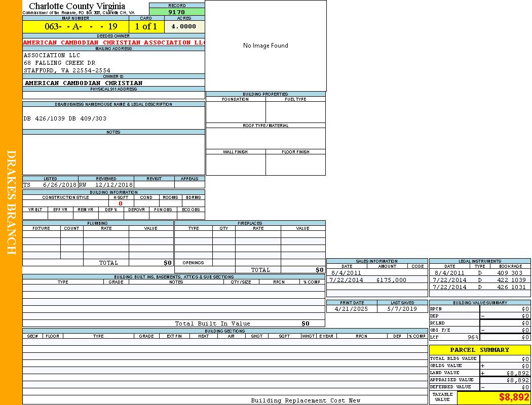Click the Stafford, VA mailing address line
532x405 pixels.
pyautogui.click(x=67, y=70)
